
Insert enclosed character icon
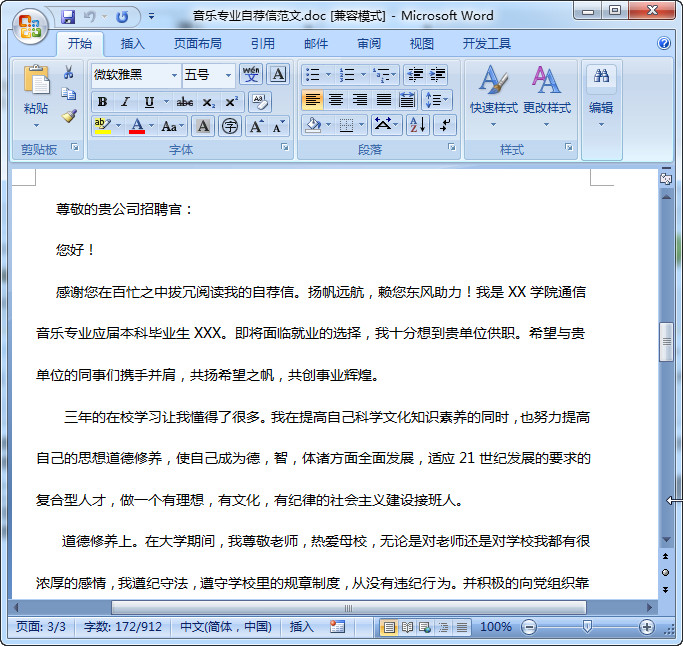pos(230,126)
